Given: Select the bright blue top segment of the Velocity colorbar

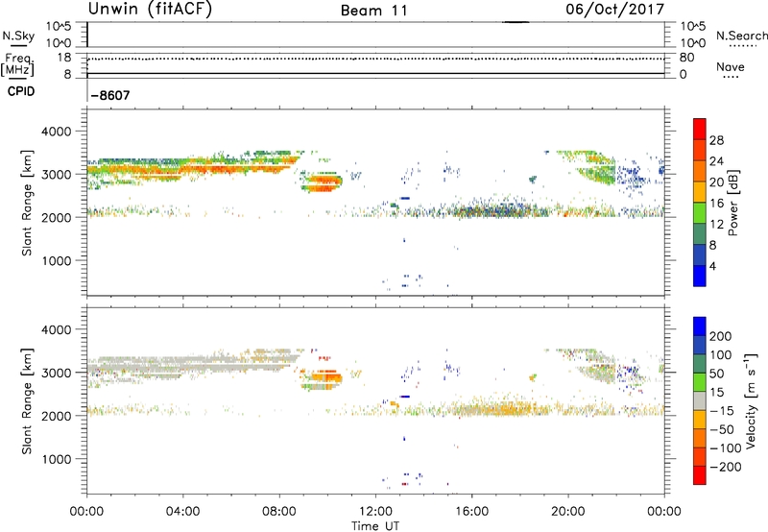Looking at the screenshot, I should pos(700,326).
